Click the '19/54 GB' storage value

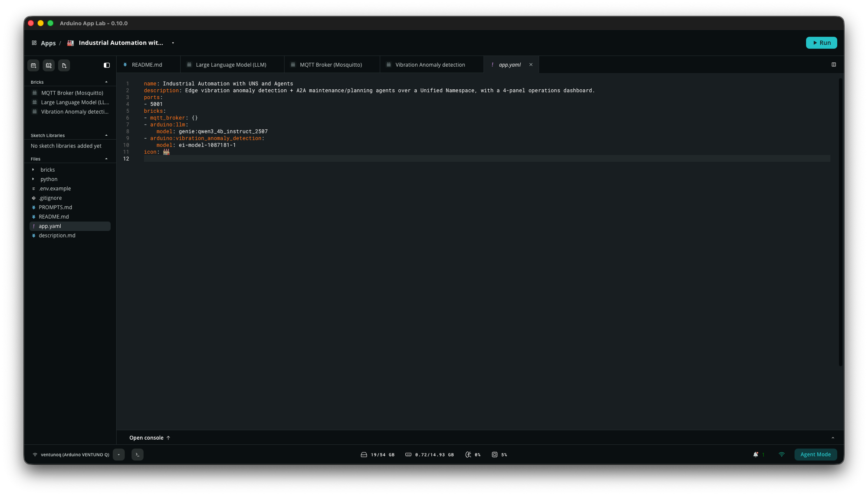coord(383,455)
